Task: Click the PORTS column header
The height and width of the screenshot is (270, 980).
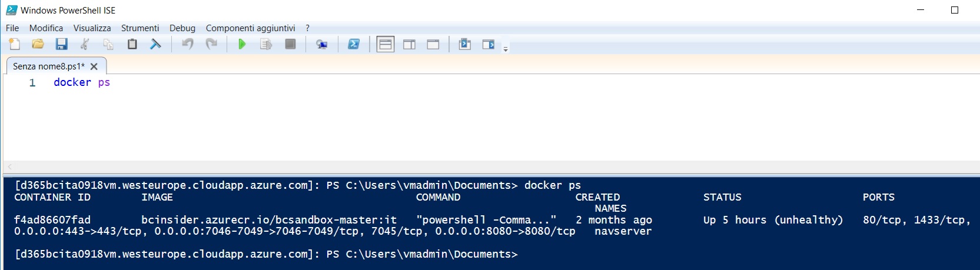Action: click(x=879, y=197)
